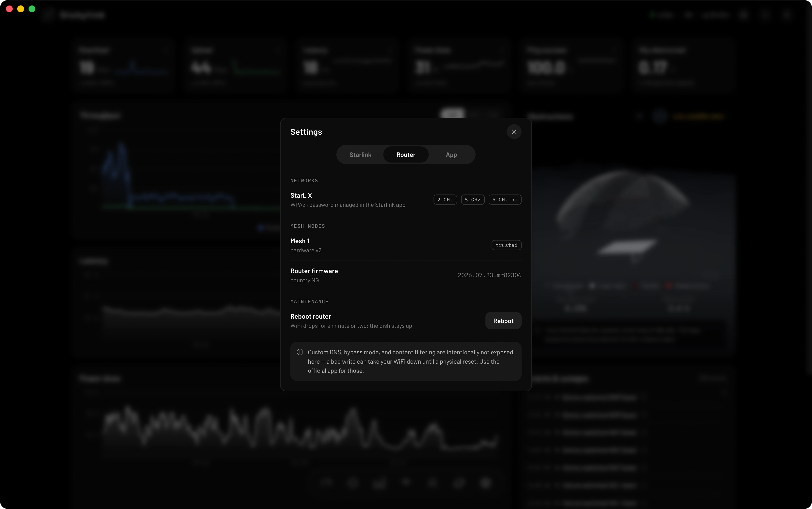Screen dimensions: 812x509
Task: Select the Router settings tab
Action: pos(406,154)
